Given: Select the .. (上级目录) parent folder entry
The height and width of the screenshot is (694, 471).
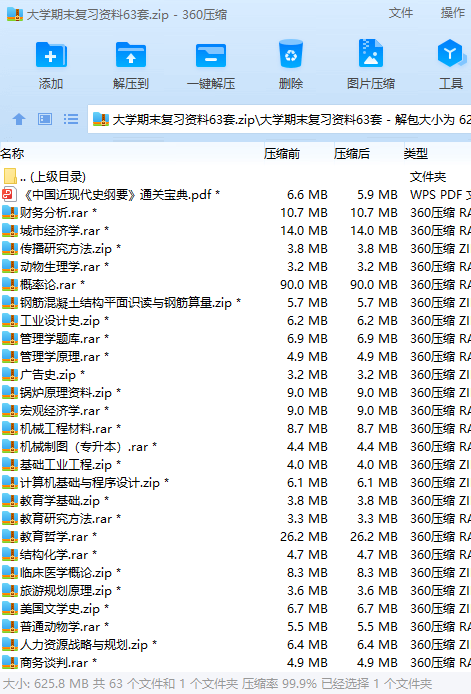Looking at the screenshot, I should coord(236,177).
